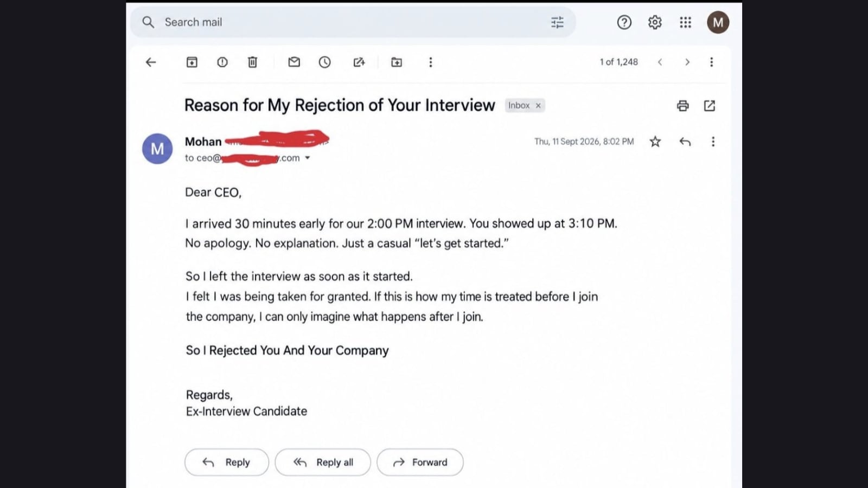Viewport: 868px width, 488px height.
Task: Open the email in new window
Action: pos(710,106)
